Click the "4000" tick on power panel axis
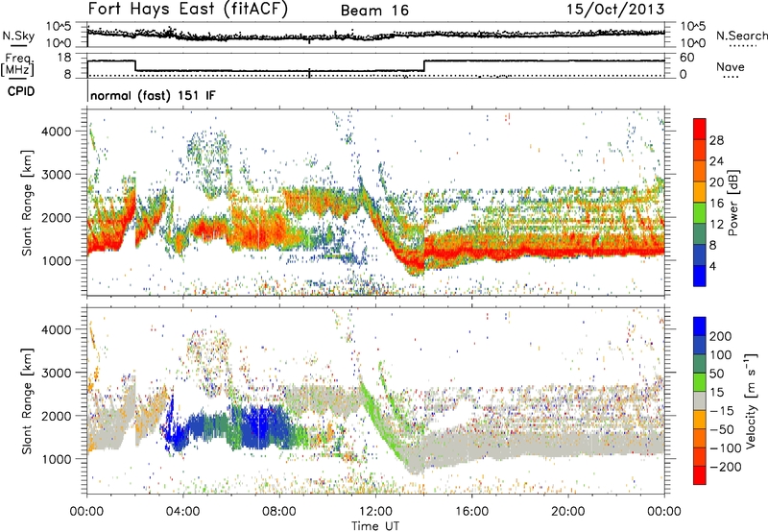The image size is (768, 532). (x=56, y=132)
